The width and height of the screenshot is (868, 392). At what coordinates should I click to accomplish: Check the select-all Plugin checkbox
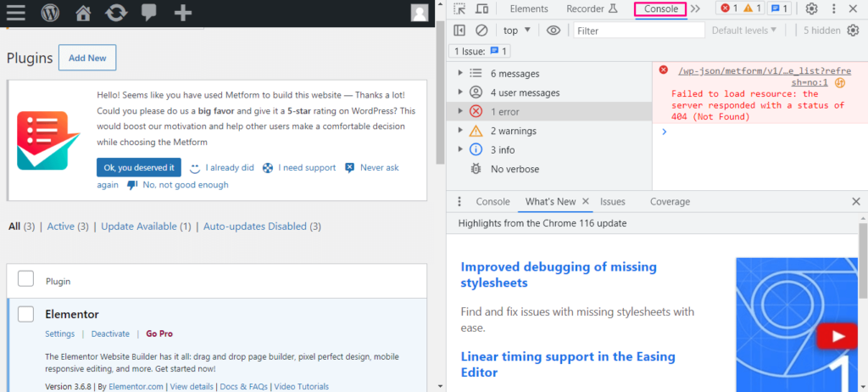(26, 279)
